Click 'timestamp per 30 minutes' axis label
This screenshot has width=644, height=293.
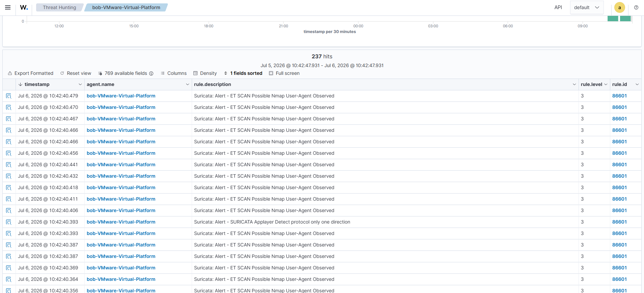click(x=330, y=32)
